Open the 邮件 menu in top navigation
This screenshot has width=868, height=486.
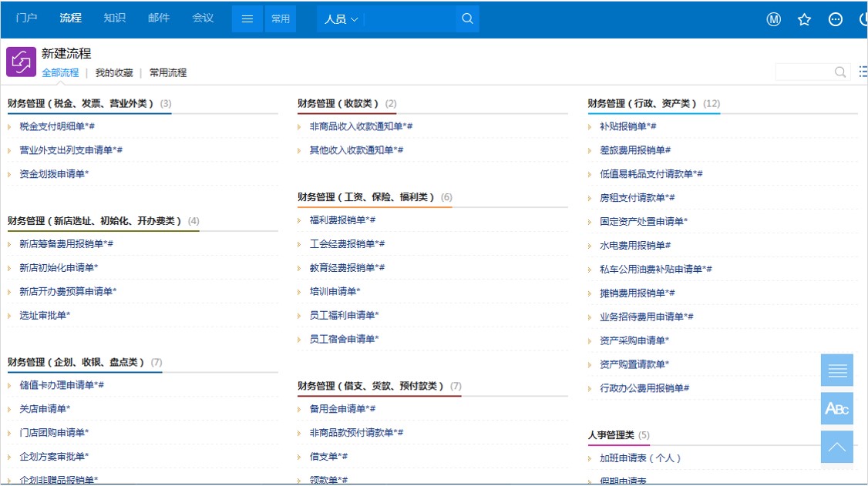(159, 18)
